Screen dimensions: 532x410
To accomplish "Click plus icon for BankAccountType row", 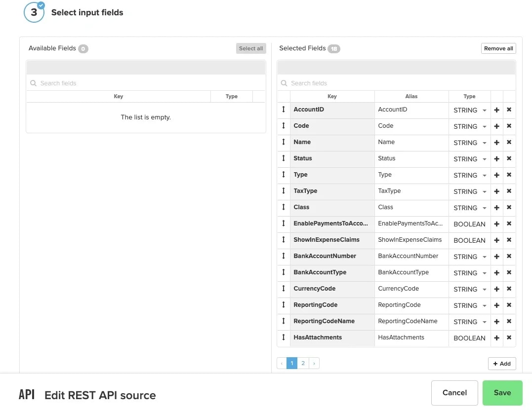I will (496, 272).
